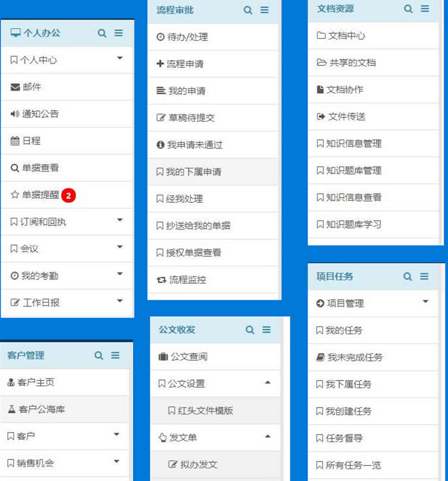Open 经我处理 menu item

coord(213,199)
